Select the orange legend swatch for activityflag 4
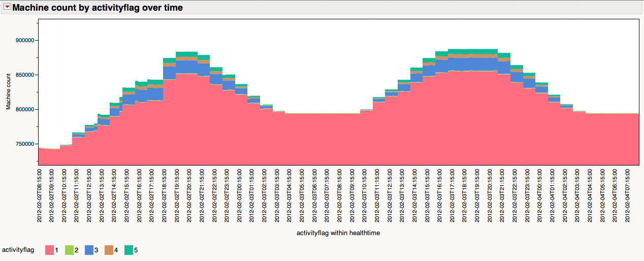 (x=109, y=250)
